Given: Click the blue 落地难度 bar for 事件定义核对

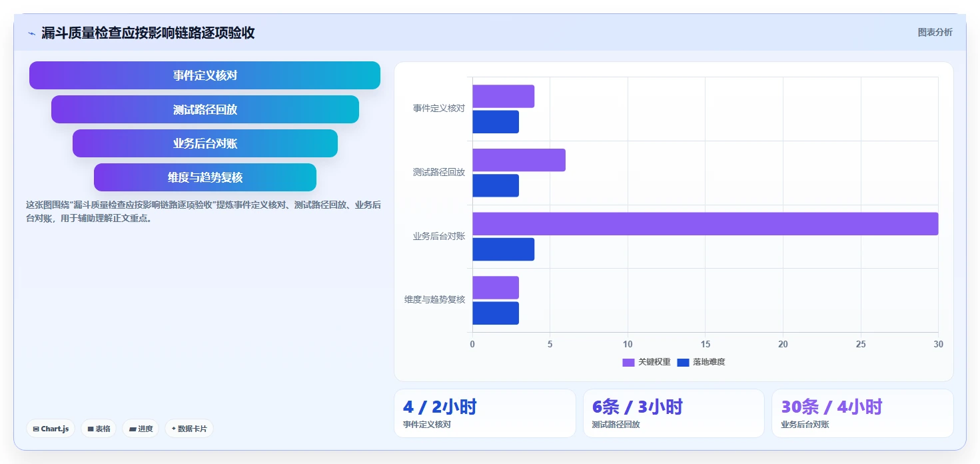Looking at the screenshot, I should (x=496, y=121).
